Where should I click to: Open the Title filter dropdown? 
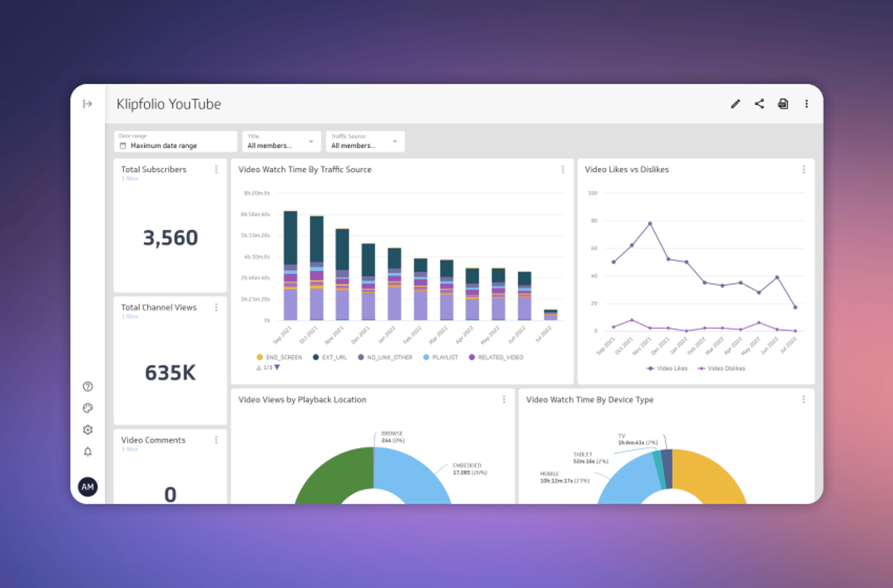click(x=281, y=142)
